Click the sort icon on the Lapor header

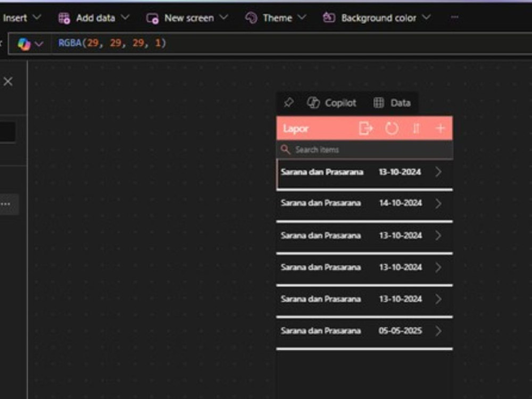point(416,128)
